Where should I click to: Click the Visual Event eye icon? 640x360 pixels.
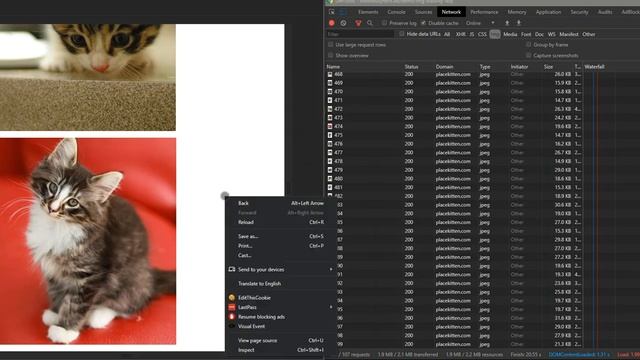tap(232, 326)
